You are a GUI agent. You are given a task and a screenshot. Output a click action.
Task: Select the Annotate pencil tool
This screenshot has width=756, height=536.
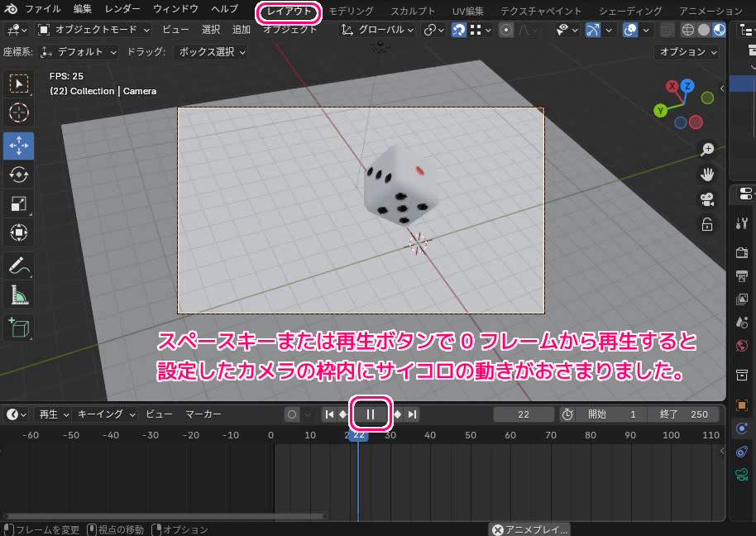18,266
